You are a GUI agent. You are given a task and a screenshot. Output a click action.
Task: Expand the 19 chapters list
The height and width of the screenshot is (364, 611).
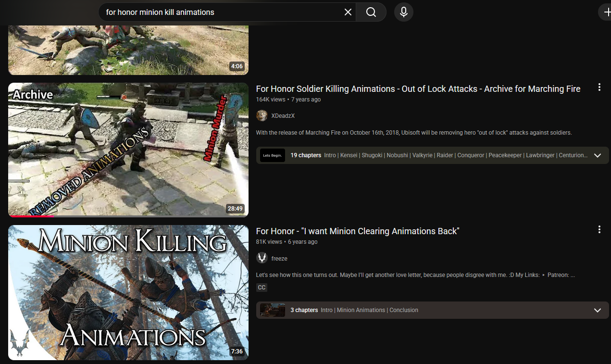click(598, 155)
